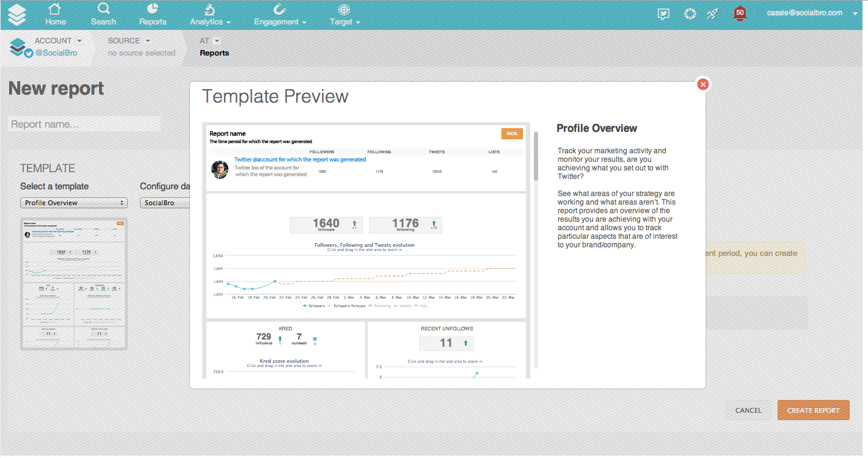The height and width of the screenshot is (458, 868).
Task: Click the Twitter message bubble icon
Action: (x=664, y=13)
